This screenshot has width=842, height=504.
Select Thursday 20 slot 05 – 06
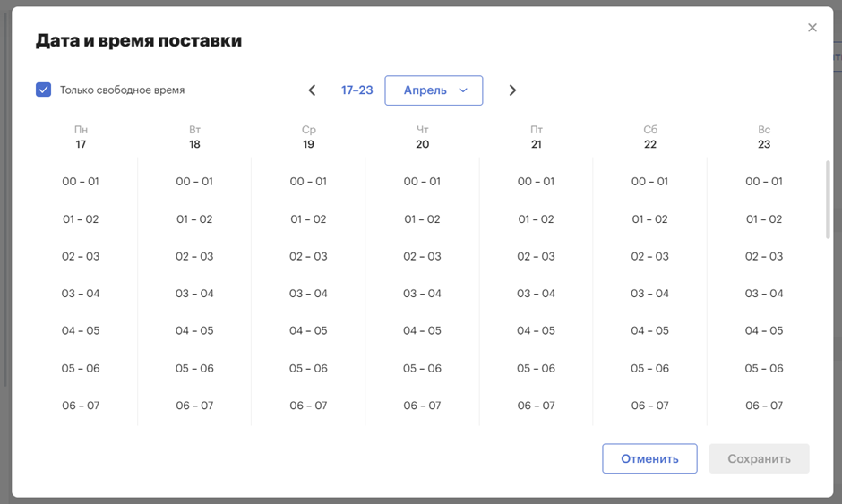[422, 368]
